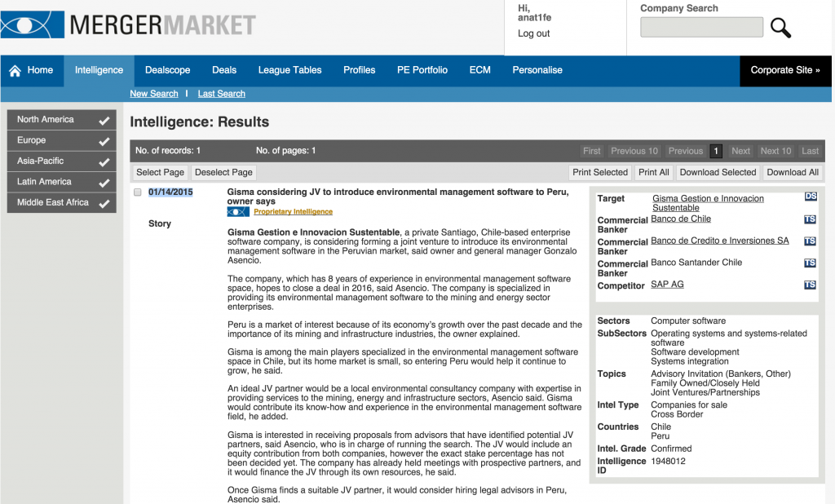Start a New Search
The height and width of the screenshot is (504, 835).
click(x=154, y=94)
